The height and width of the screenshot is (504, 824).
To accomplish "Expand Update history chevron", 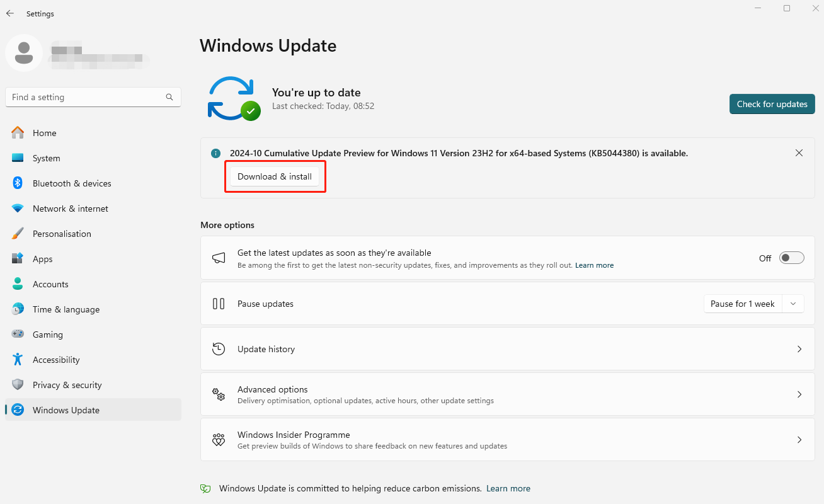I will pos(799,349).
